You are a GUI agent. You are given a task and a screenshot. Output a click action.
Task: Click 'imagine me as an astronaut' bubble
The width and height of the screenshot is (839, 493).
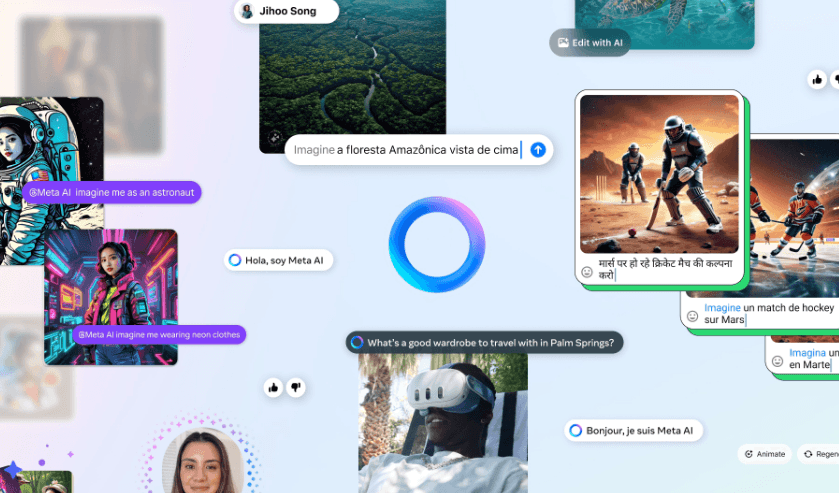[112, 192]
